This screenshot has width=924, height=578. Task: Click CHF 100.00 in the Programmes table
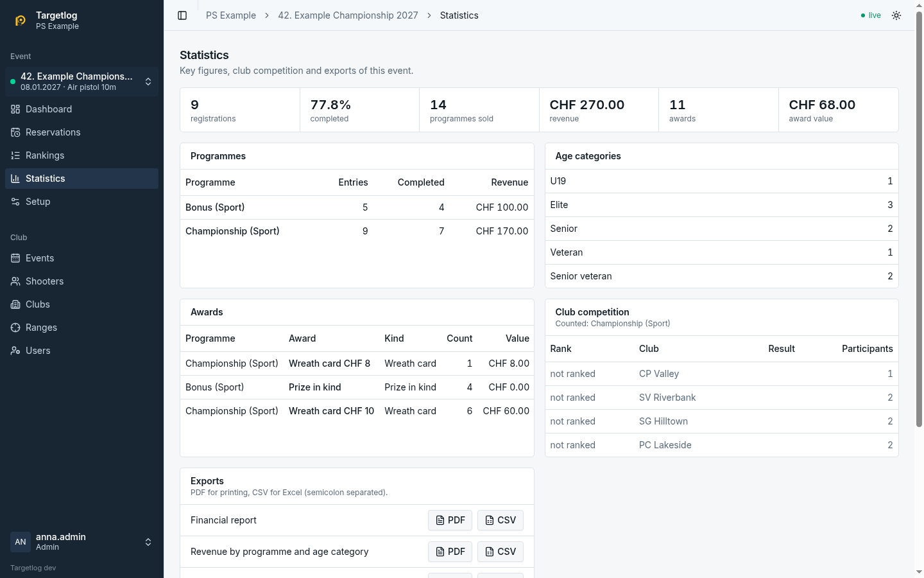(x=502, y=207)
